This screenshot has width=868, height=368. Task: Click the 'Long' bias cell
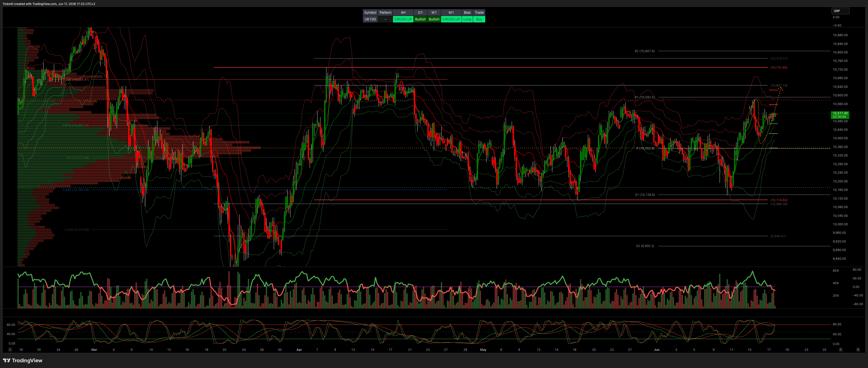coord(467,19)
